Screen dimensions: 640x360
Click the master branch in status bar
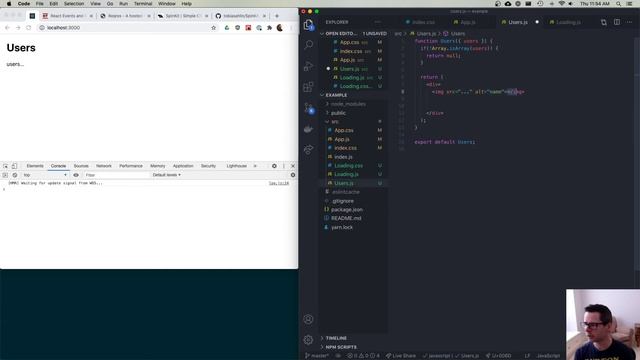pyautogui.click(x=317, y=356)
